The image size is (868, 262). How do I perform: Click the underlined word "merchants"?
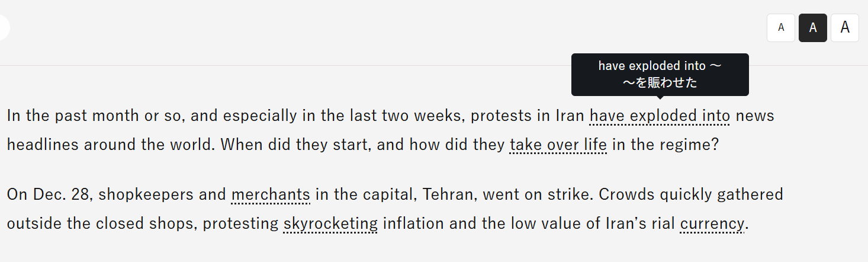[271, 194]
